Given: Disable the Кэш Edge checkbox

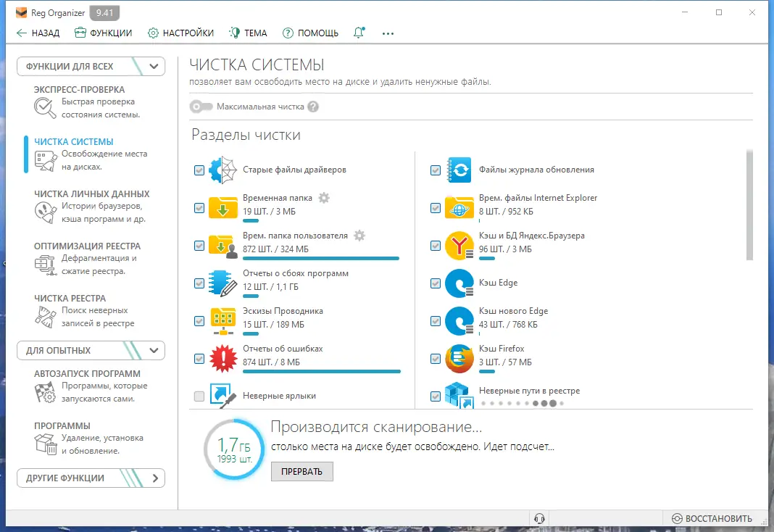Looking at the screenshot, I should click(436, 283).
